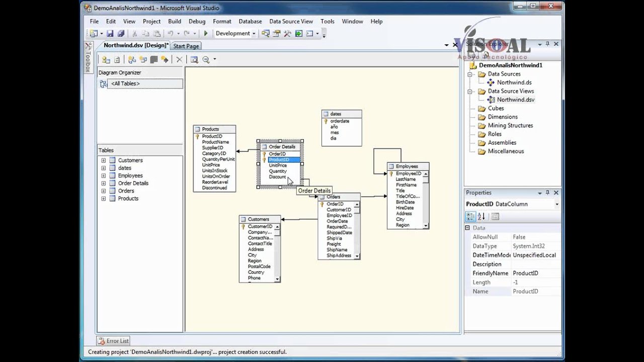Toggle auto-hide pin on Properties panel

(x=547, y=193)
